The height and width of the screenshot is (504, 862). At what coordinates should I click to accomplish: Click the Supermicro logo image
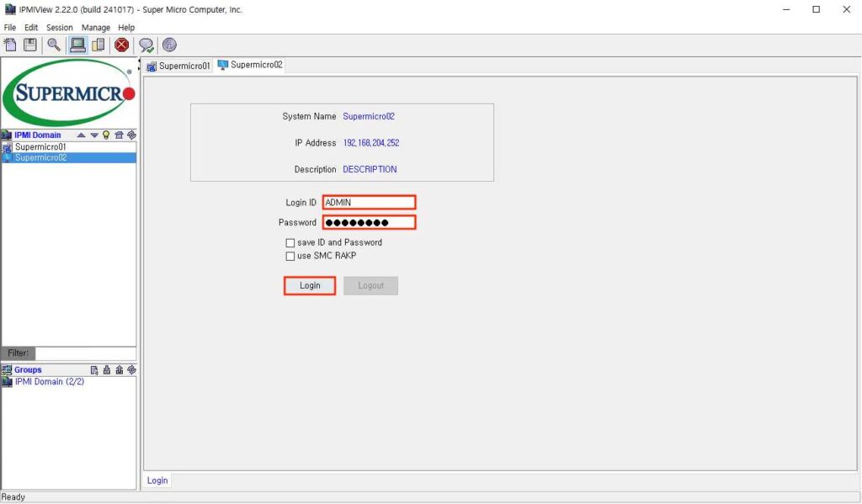69,93
